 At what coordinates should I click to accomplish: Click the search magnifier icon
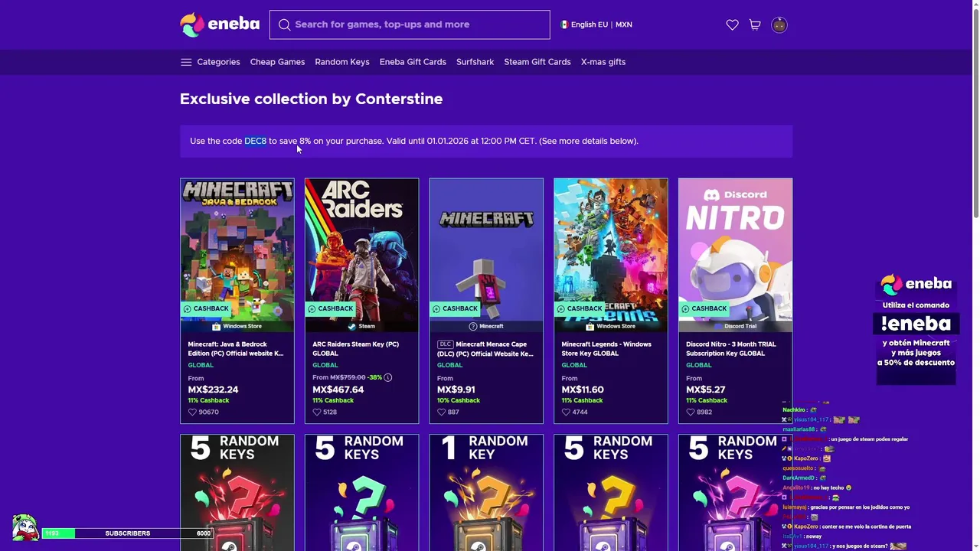(284, 24)
